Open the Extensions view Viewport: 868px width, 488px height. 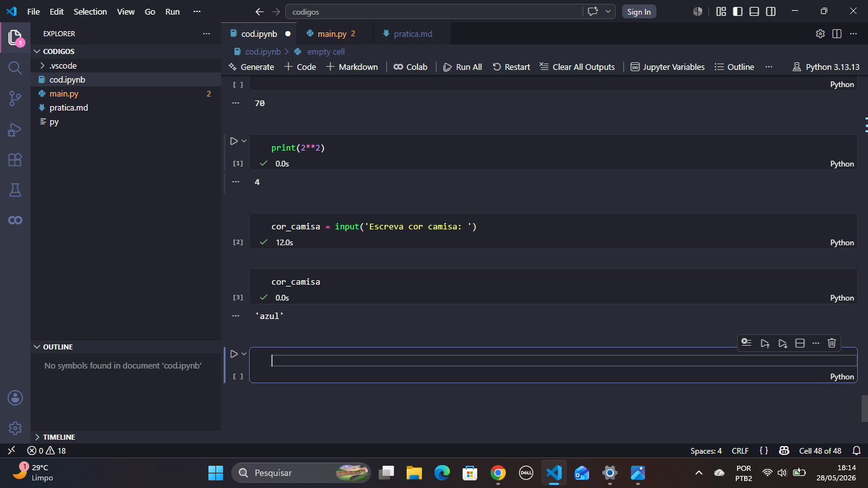tap(15, 159)
